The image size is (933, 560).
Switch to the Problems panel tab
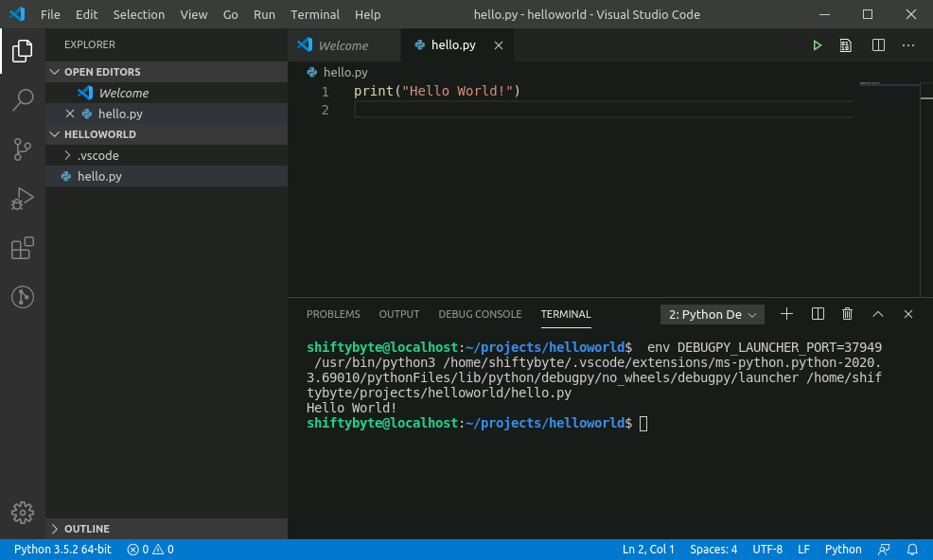[333, 314]
